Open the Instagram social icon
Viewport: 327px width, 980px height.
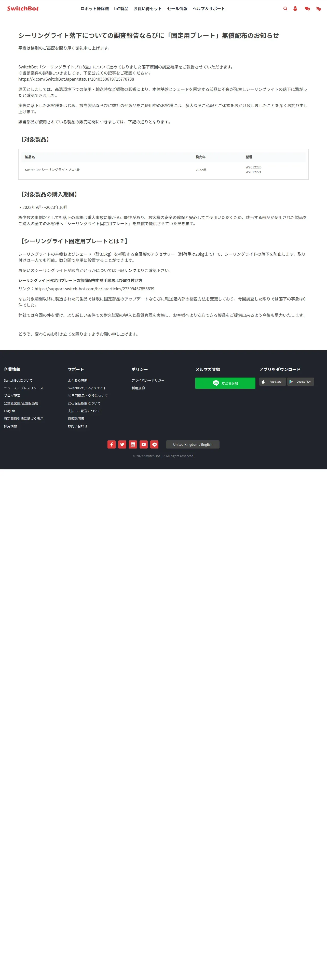133,444
